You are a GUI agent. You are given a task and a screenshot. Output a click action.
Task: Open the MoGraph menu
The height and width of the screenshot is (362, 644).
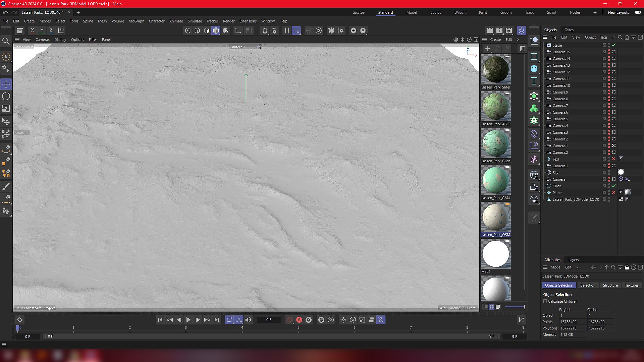click(136, 21)
